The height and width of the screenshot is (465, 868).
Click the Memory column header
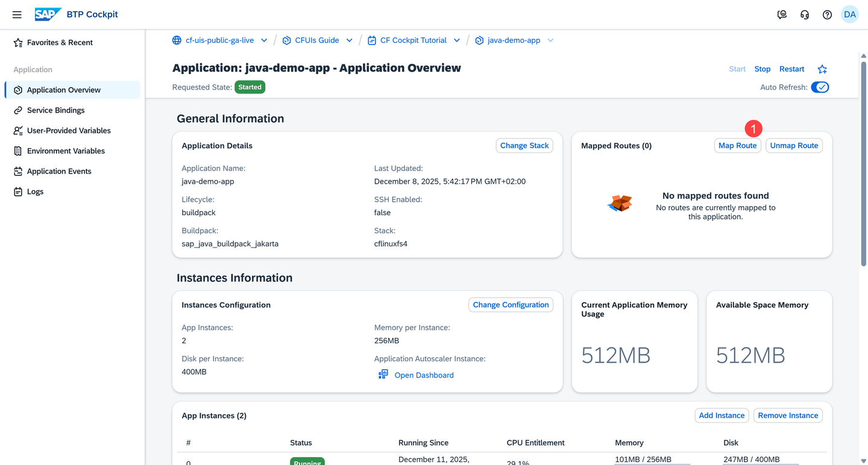[629, 443]
